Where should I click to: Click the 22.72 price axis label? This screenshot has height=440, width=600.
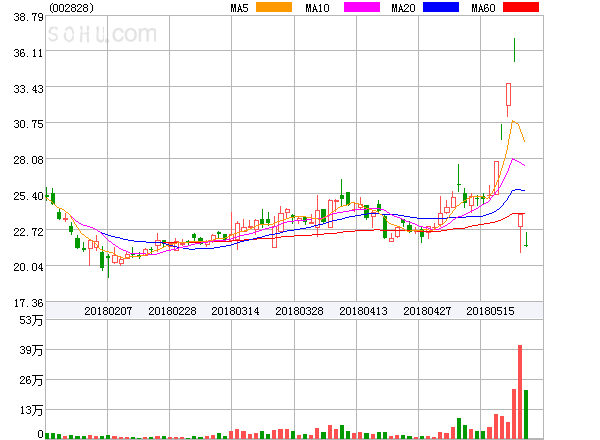click(29, 231)
